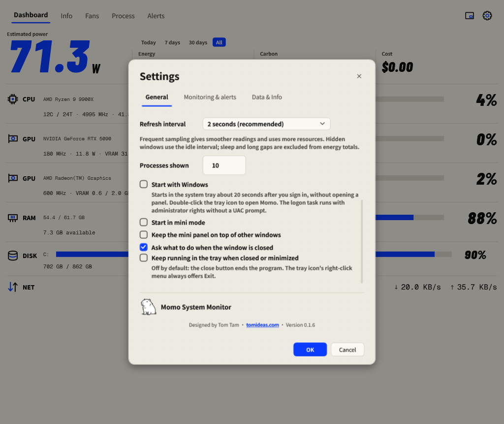Viewport: 504px width, 424px height.
Task: Click the 4% CPU percentage
Action: click(486, 100)
